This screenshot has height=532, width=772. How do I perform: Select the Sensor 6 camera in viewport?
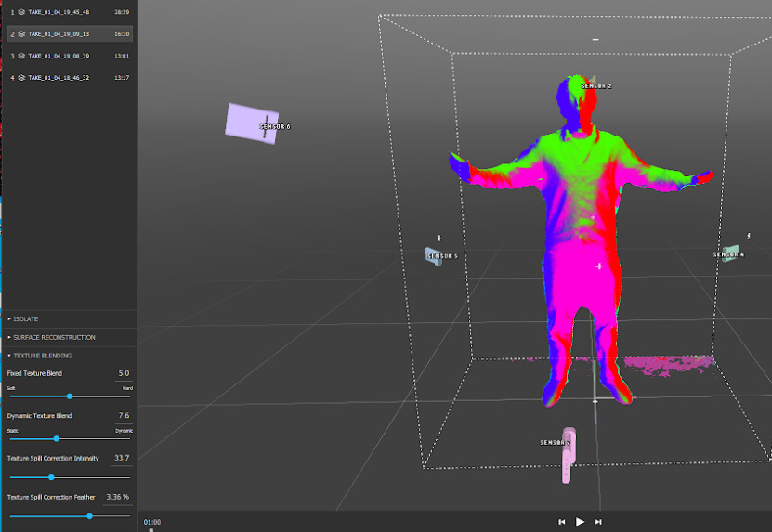[247, 122]
